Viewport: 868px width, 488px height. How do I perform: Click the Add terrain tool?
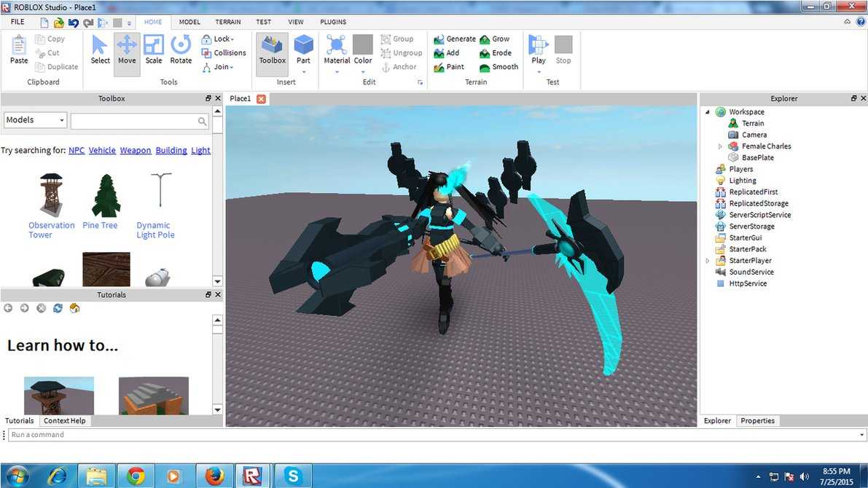point(447,53)
